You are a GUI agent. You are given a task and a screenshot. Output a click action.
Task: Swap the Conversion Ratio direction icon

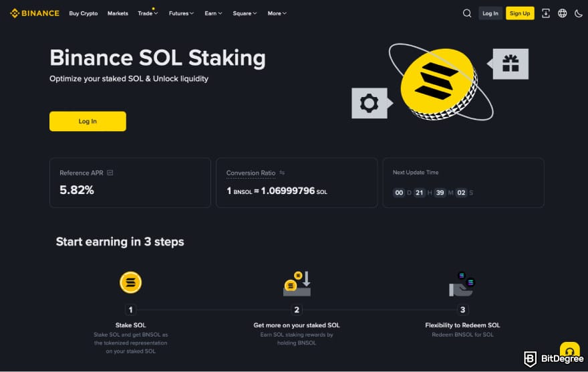[282, 173]
